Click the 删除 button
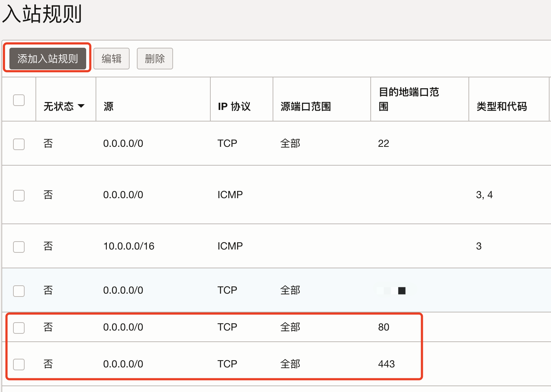The height and width of the screenshot is (392, 551). (155, 59)
